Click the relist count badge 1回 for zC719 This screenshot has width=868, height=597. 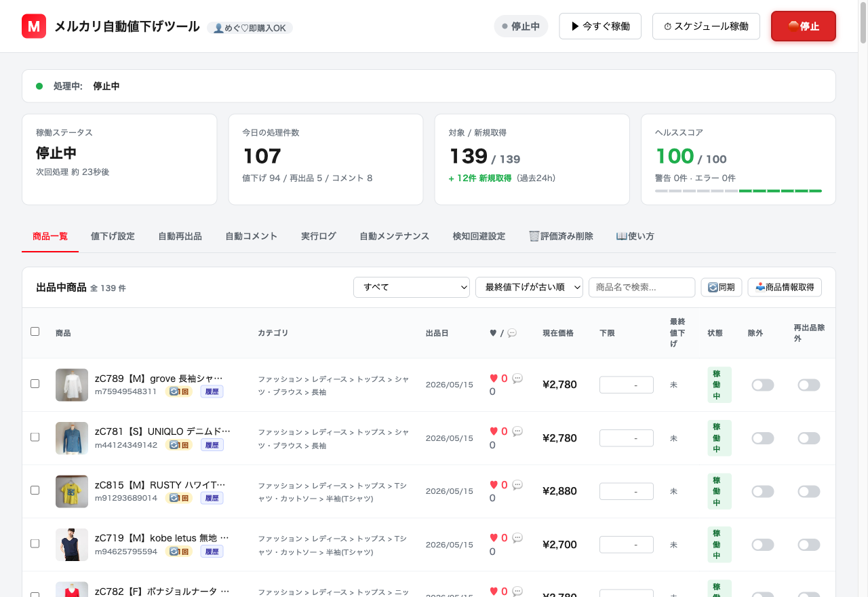click(179, 552)
